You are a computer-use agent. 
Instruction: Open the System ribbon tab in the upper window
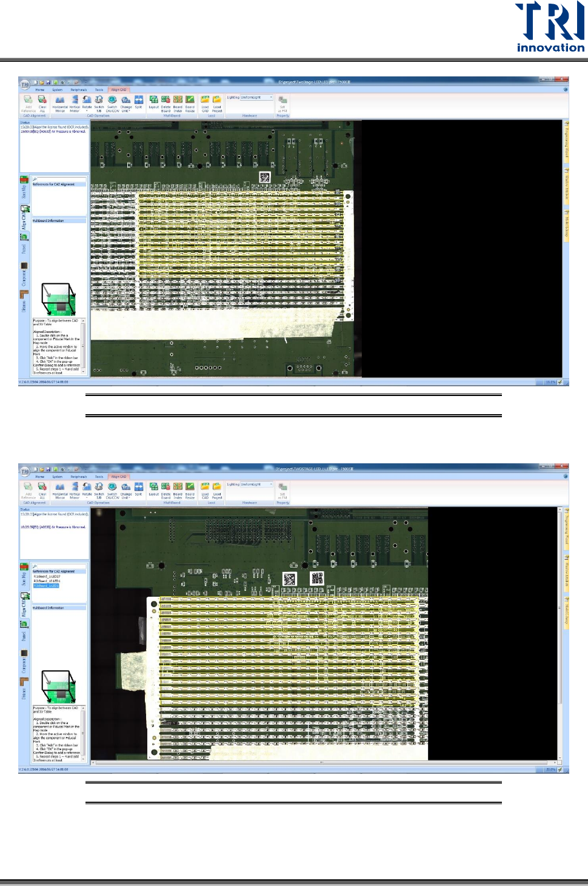click(x=57, y=90)
